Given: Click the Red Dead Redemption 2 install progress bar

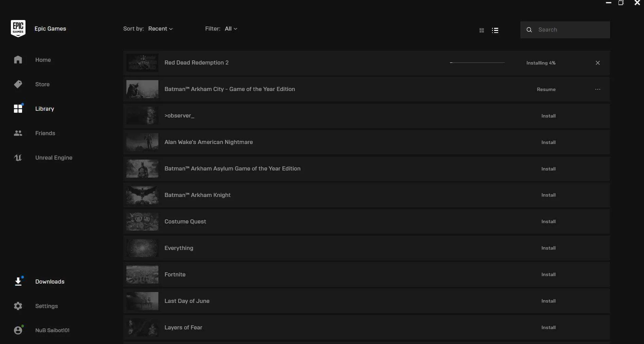Looking at the screenshot, I should point(477,63).
